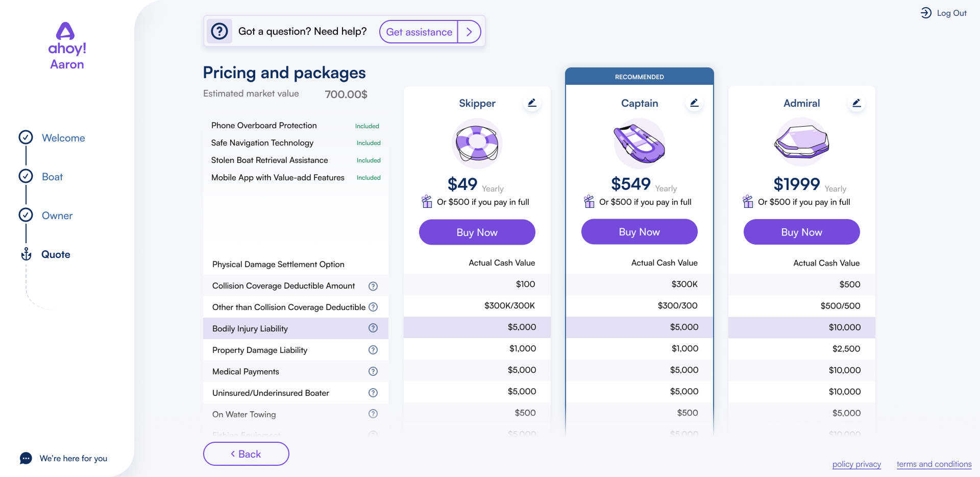Open the terms and conditions link
The image size is (980, 477).
(x=934, y=464)
